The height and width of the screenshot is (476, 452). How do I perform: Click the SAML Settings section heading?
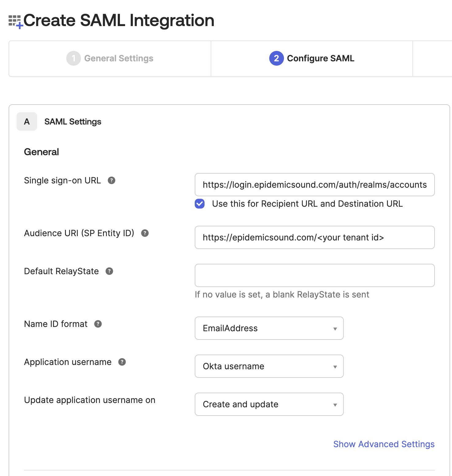[73, 122]
